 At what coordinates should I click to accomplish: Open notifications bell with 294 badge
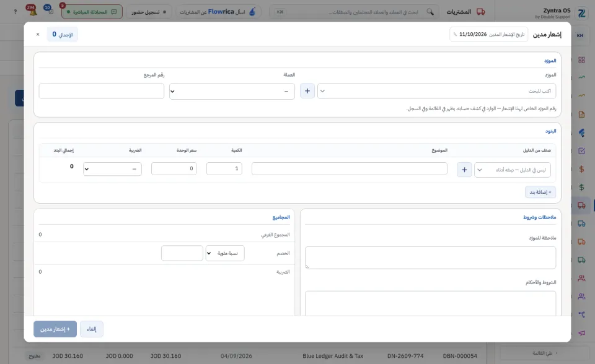tap(32, 11)
